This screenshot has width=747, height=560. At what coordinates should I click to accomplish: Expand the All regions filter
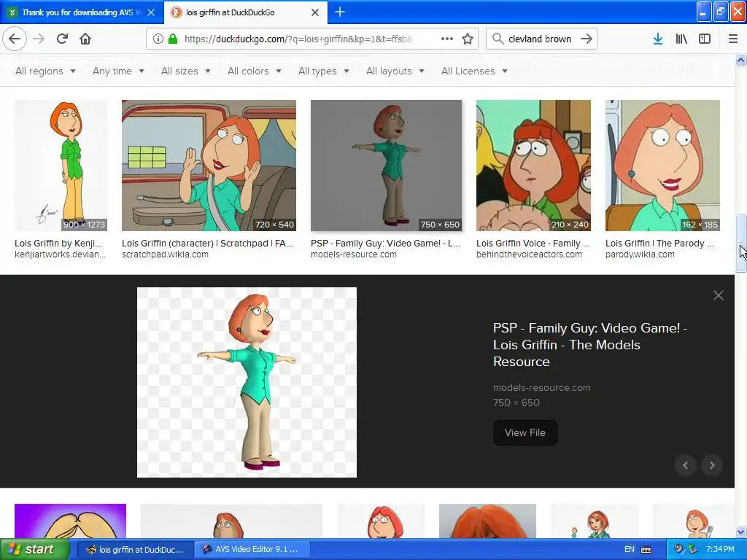(45, 71)
